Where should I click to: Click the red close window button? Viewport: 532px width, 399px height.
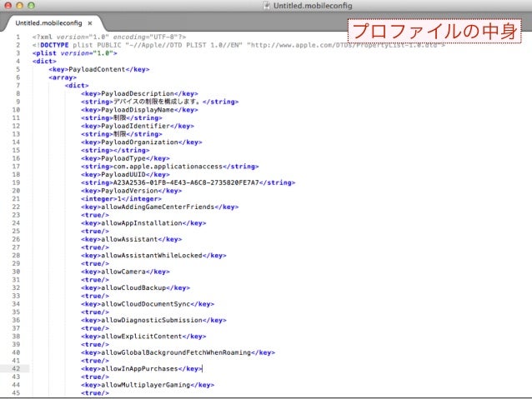point(8,6)
